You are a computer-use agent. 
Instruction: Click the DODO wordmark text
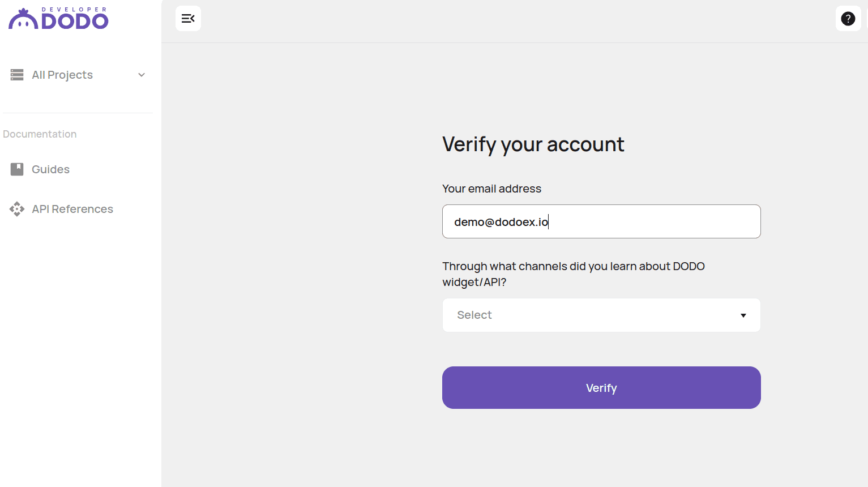[75, 22]
